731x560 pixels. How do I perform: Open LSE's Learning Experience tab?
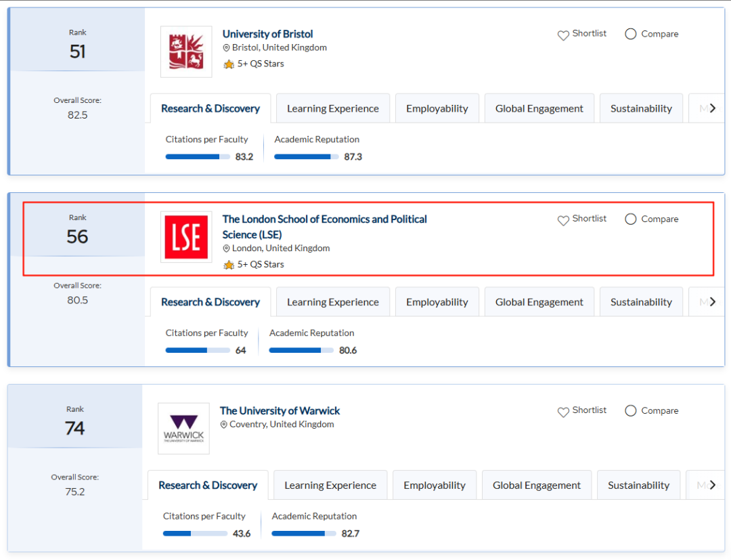[333, 302]
